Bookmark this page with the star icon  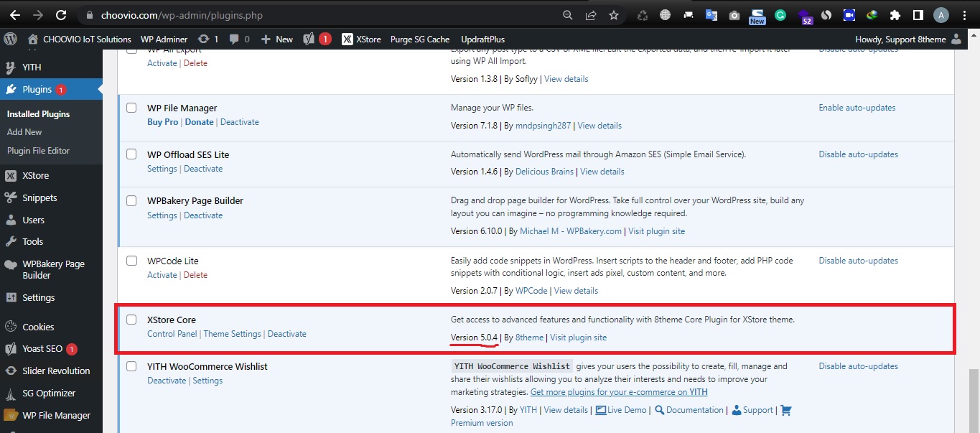tap(614, 14)
